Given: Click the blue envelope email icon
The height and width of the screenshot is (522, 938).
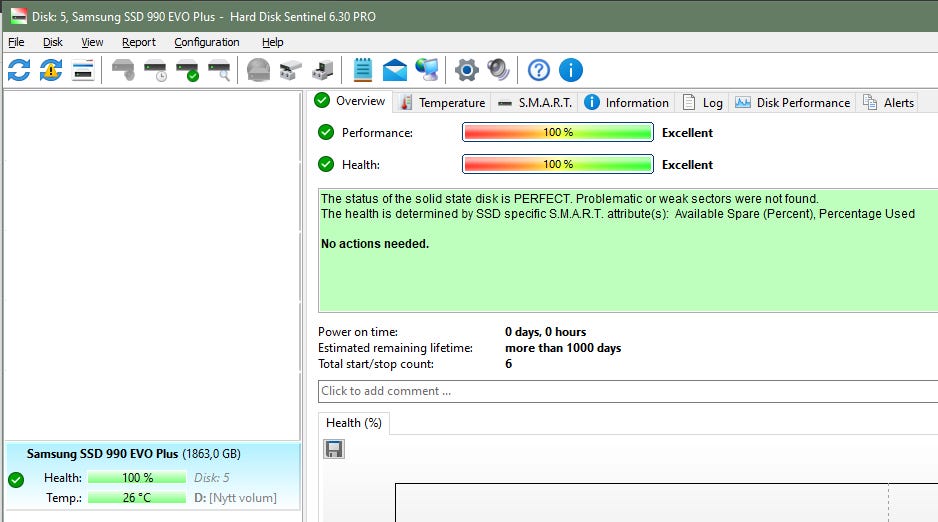Looking at the screenshot, I should coord(395,70).
